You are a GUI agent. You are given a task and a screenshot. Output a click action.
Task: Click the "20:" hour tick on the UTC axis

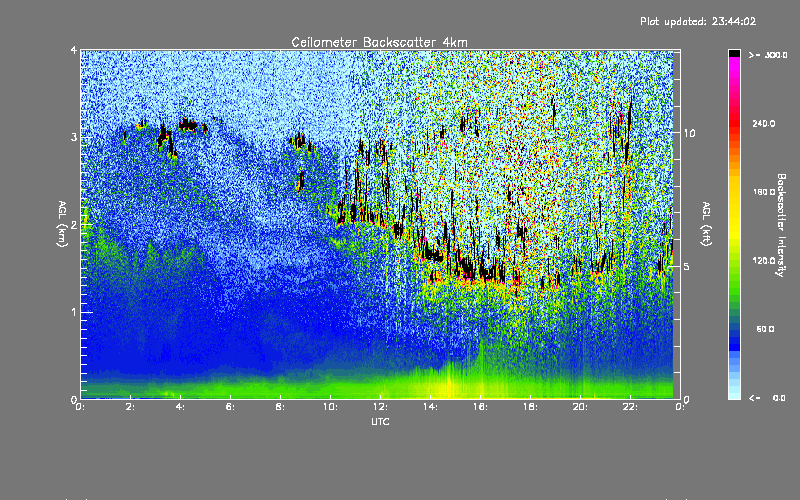(580, 407)
